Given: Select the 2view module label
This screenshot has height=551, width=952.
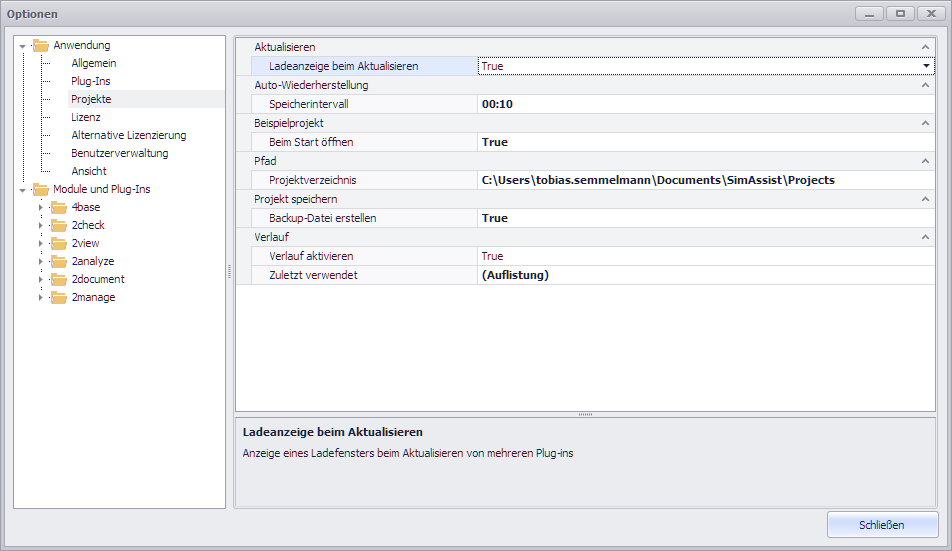Looking at the screenshot, I should pyautogui.click(x=86, y=243).
